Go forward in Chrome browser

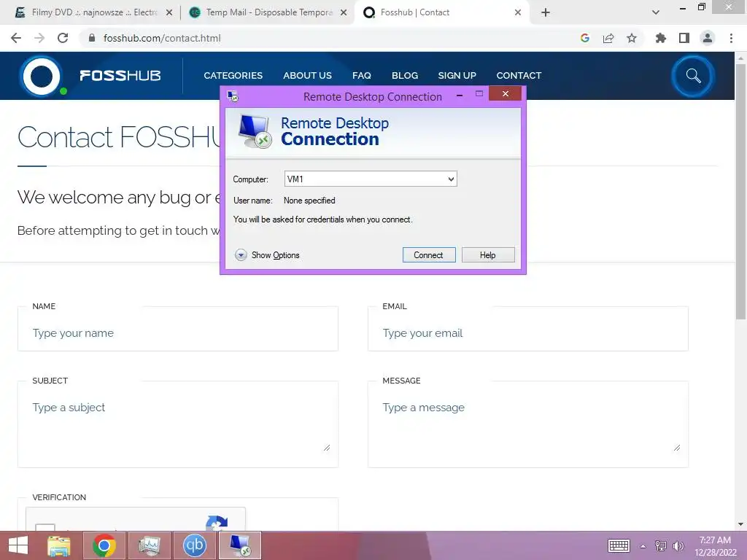pyautogui.click(x=39, y=38)
